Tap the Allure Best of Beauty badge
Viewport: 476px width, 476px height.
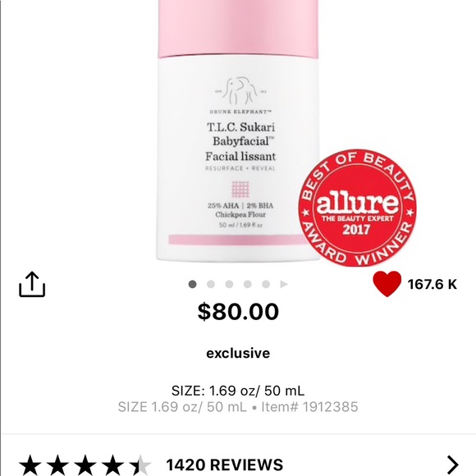357,208
